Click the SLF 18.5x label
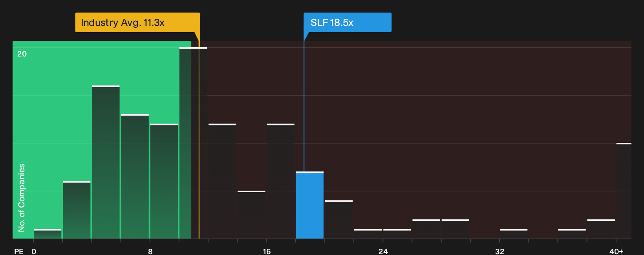644x255 pixels. (347, 22)
